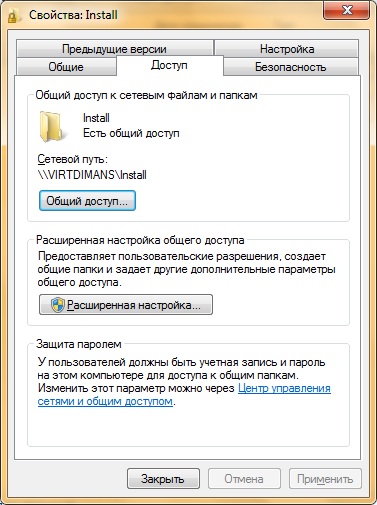The image size is (377, 505).
Task: Click the Защита паролем group heading
Action: coord(79,344)
